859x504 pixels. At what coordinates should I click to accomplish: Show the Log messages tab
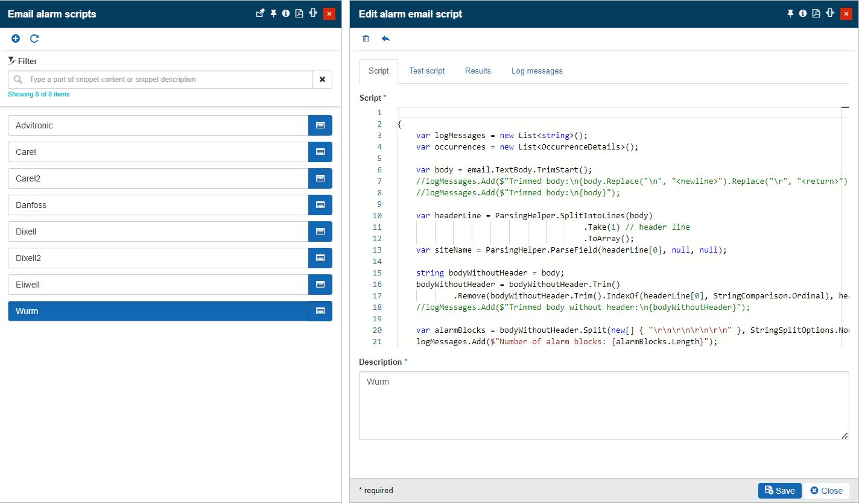tap(537, 71)
